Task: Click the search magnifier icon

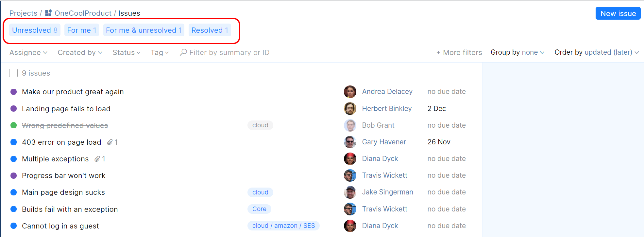Action: click(x=183, y=52)
